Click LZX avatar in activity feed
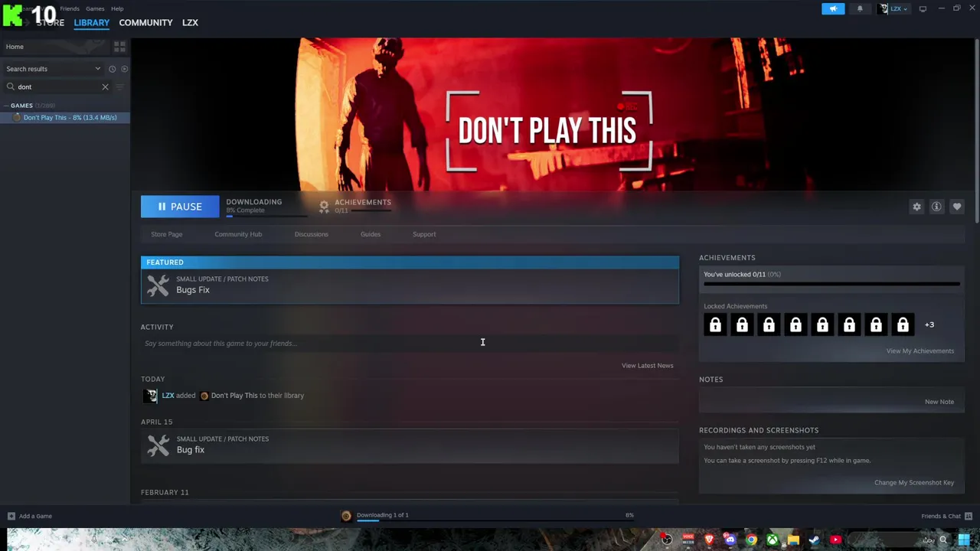The height and width of the screenshot is (551, 980). [150, 396]
